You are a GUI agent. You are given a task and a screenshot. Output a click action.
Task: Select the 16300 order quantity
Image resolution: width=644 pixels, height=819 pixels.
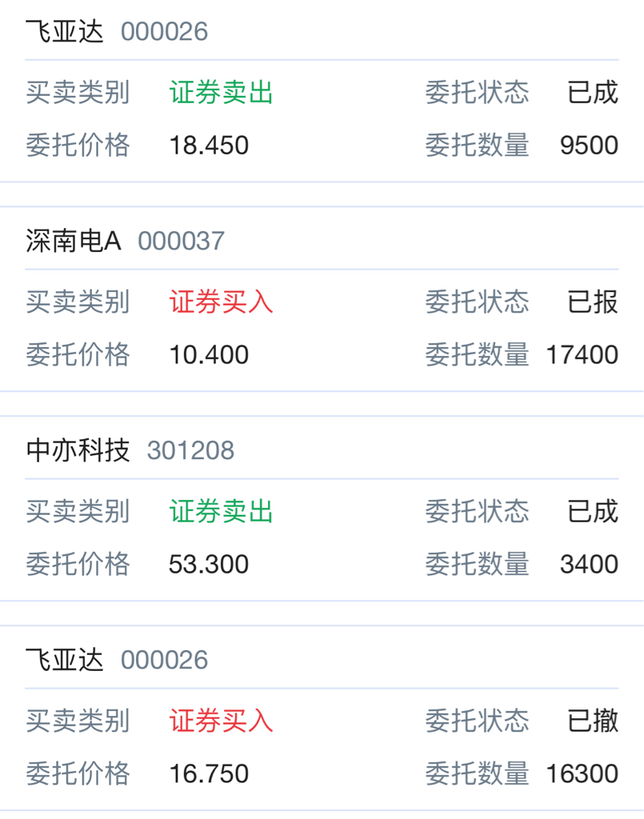(582, 773)
